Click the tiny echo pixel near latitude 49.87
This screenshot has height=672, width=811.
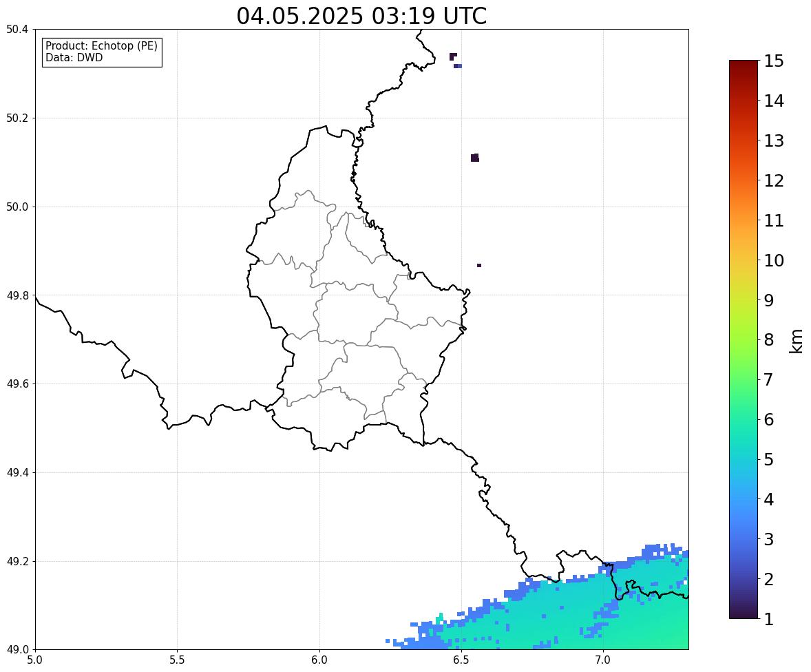479,265
